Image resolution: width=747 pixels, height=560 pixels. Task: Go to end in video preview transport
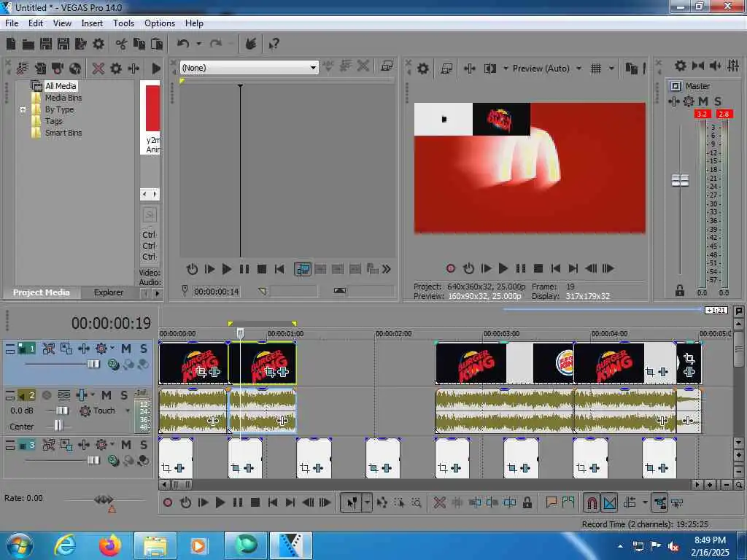tap(573, 268)
